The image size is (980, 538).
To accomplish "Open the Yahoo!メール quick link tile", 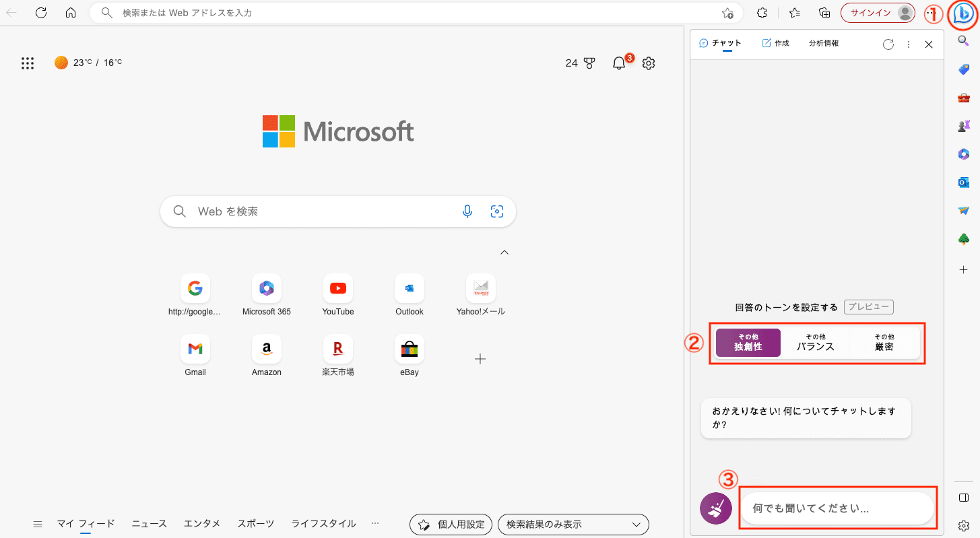I will tap(481, 295).
